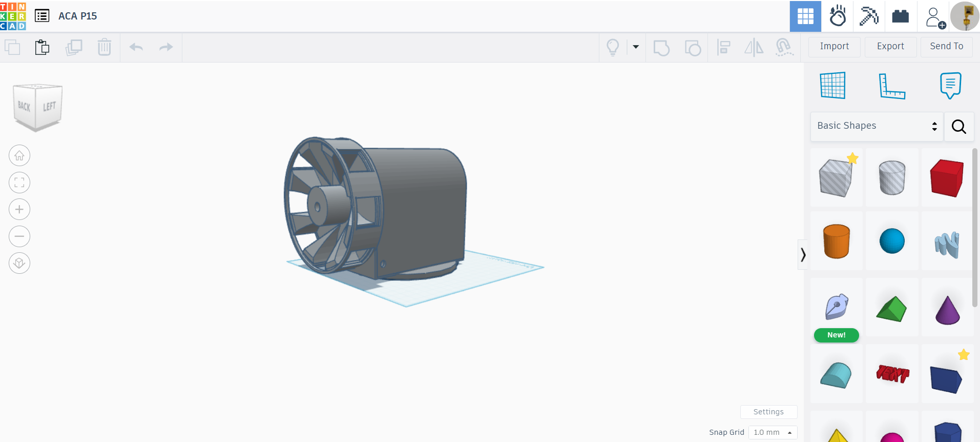Click the Duplicate and repeat icon

click(x=74, y=47)
